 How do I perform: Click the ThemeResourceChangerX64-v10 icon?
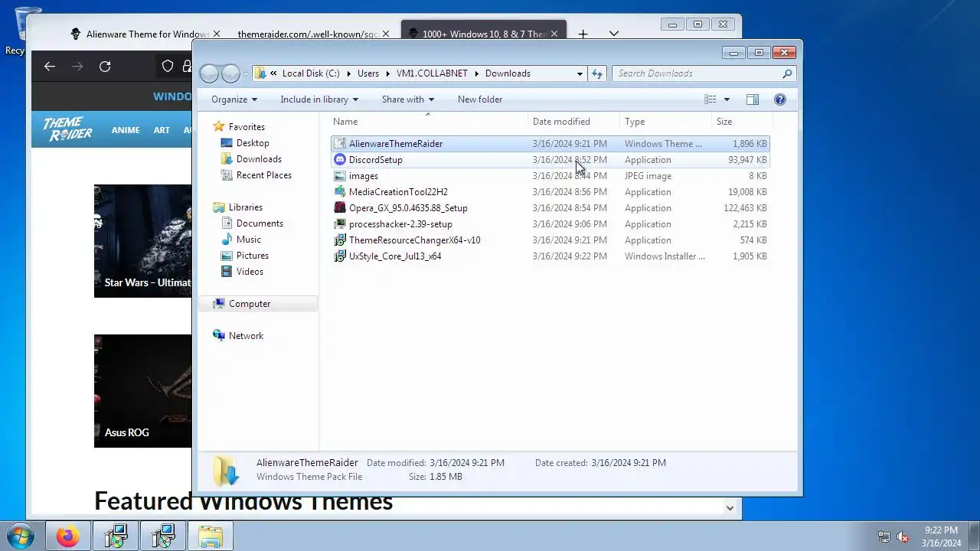pyautogui.click(x=340, y=240)
